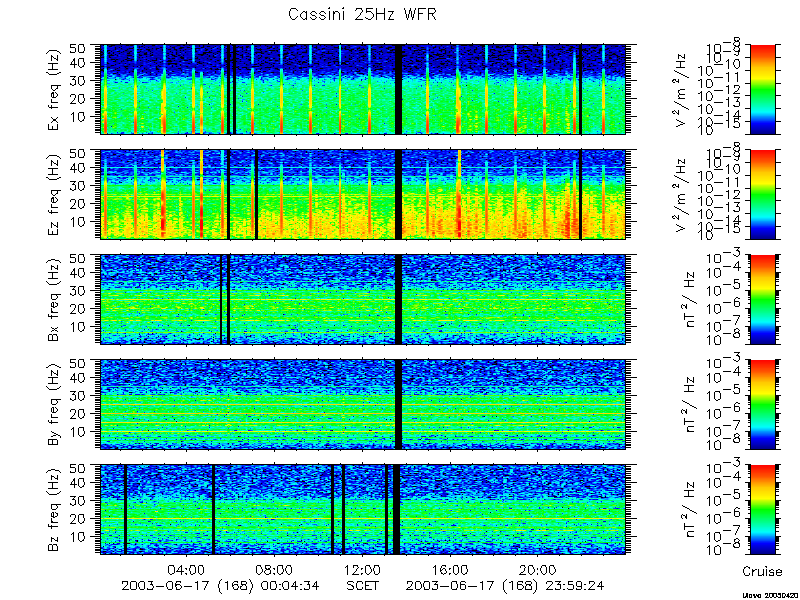The width and height of the screenshot is (800, 600).
Task: Click the Ez freq spectrogram panel
Action: coord(363,194)
